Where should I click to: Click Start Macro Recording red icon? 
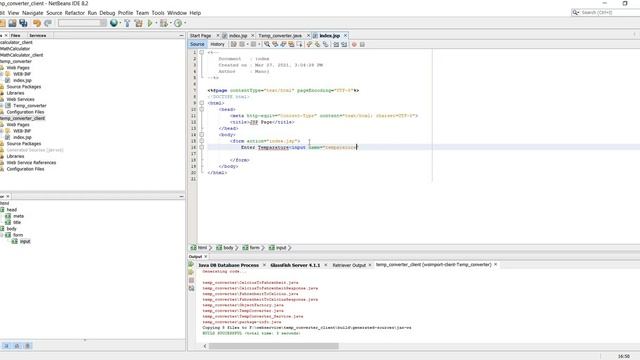coord(354,44)
